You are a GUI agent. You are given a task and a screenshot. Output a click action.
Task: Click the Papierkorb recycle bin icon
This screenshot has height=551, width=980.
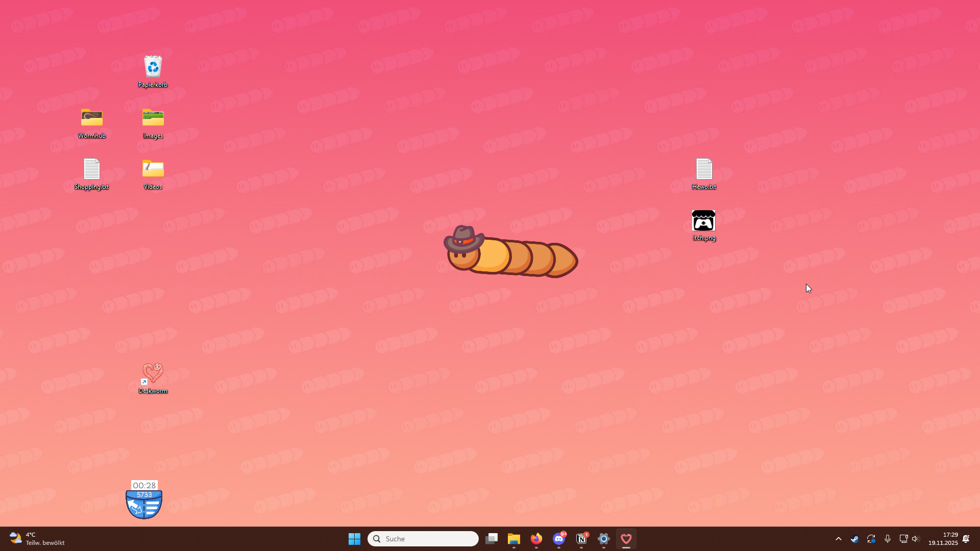[x=153, y=67]
